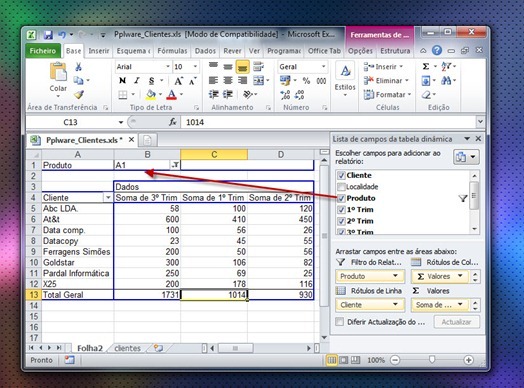The width and height of the screenshot is (524, 388).
Task: Click column D header
Action: [x=281, y=154]
